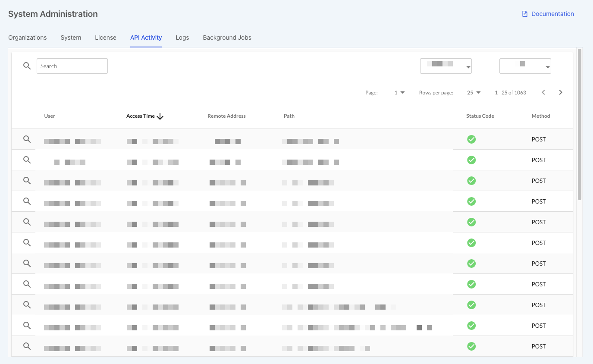Click the Documentation file icon
593x364 pixels.
(525, 14)
